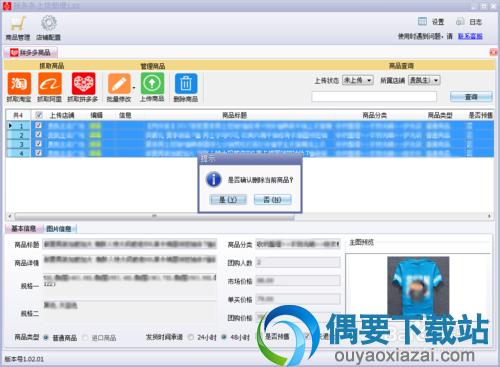This screenshot has width=500, height=367.
Task: Toggle checkbox in row 3
Action: (39, 144)
